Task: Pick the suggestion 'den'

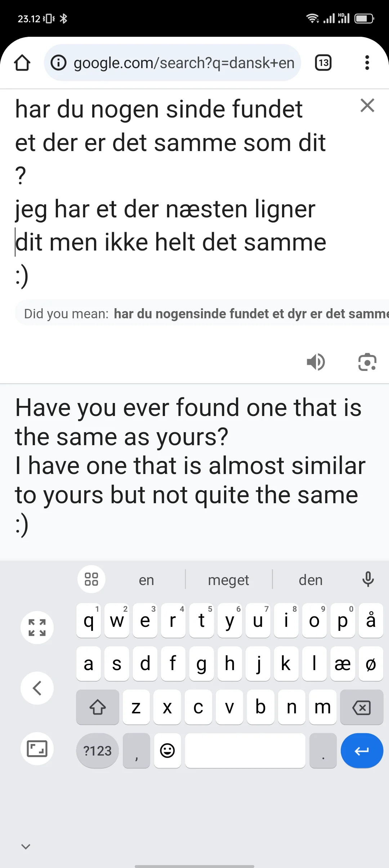Action: 310,580
